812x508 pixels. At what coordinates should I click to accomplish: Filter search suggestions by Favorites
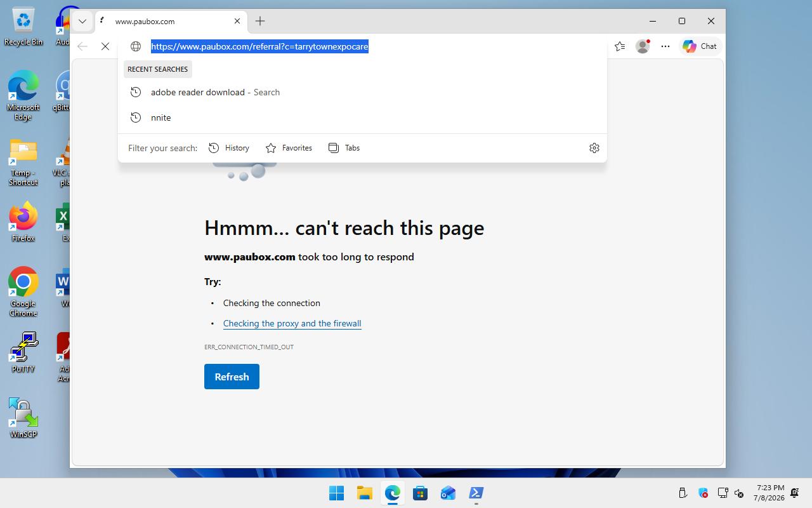[x=289, y=148]
